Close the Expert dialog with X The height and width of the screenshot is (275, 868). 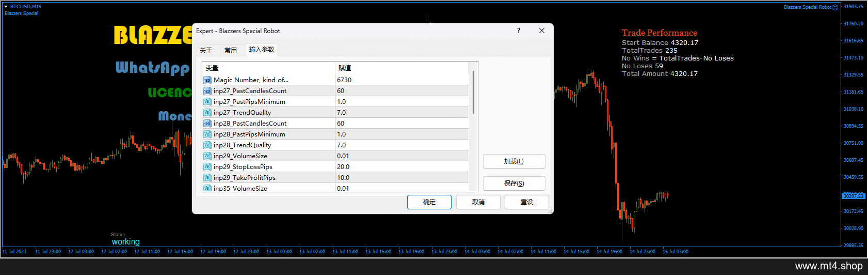pos(542,31)
